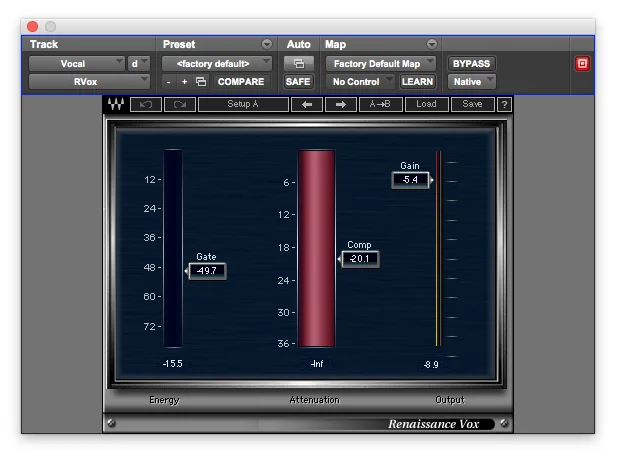The image size is (624, 462).
Task: Open the Preset menu arrow
Action: click(x=267, y=44)
